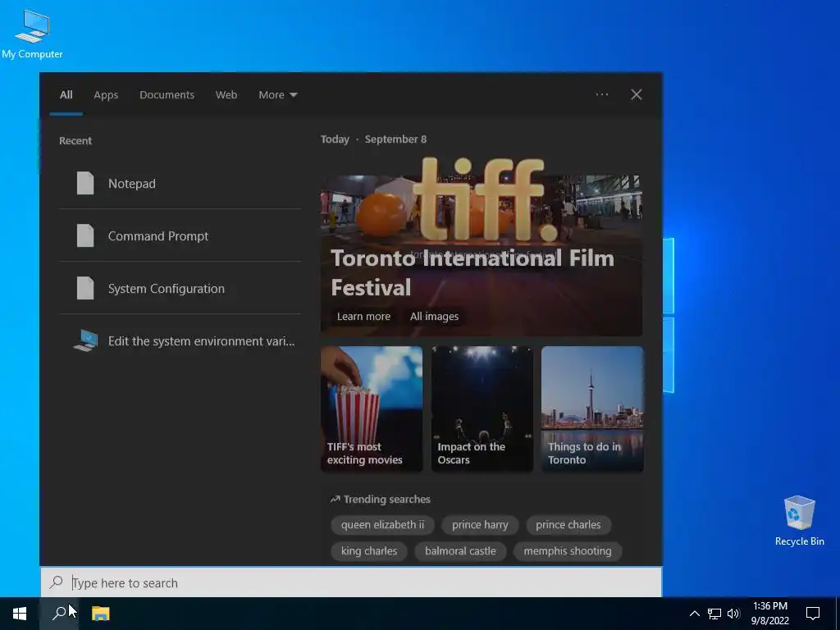Image resolution: width=840 pixels, height=630 pixels.
Task: Click the Notepad file icon
Action: coord(85,183)
